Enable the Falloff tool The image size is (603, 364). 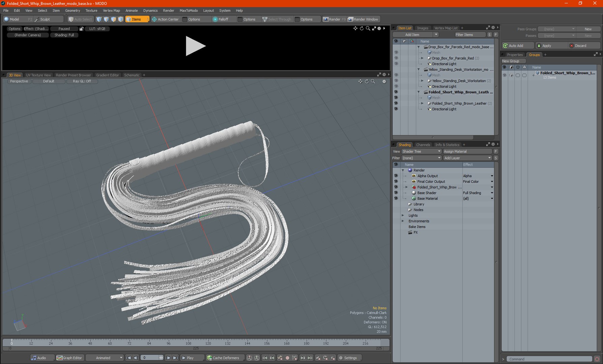(x=221, y=19)
